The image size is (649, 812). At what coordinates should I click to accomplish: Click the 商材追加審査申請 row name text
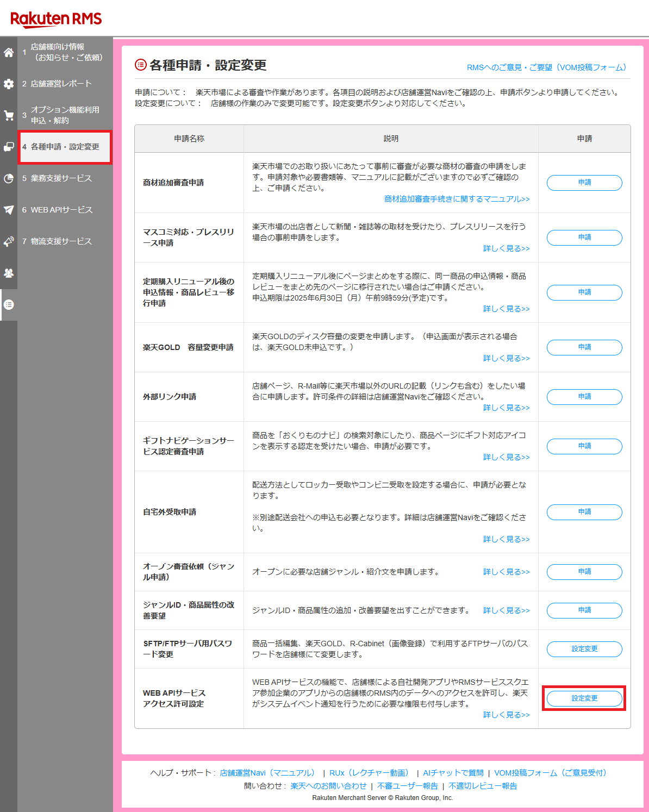(x=173, y=183)
